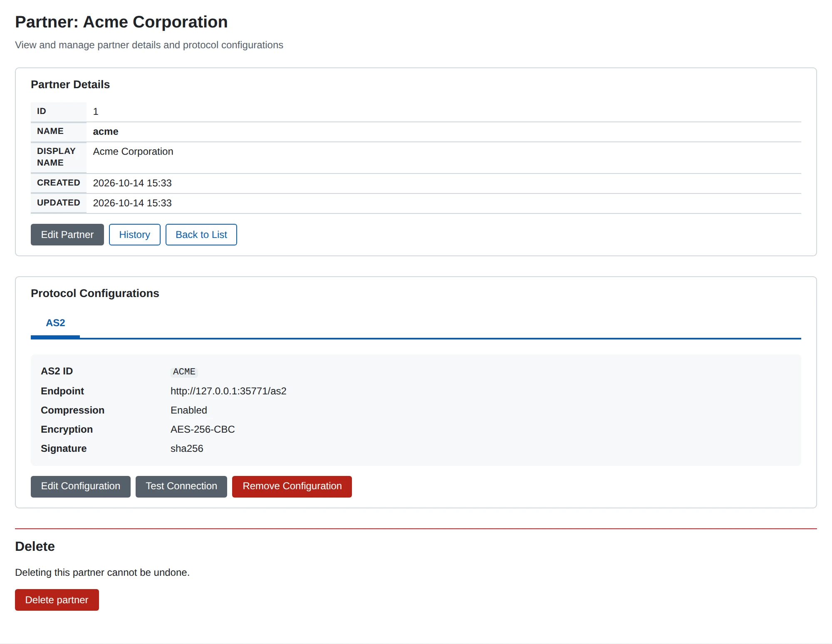
Task: Click the Updated timestamp value
Action: [132, 203]
